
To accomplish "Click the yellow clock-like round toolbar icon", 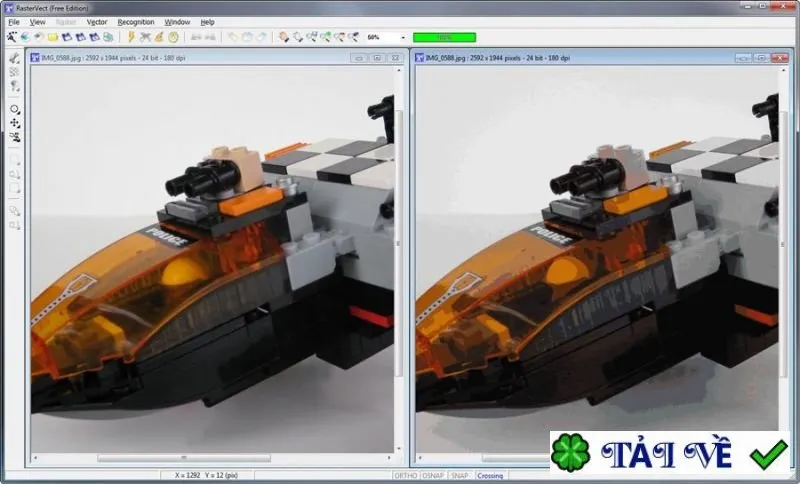I will click(173, 37).
